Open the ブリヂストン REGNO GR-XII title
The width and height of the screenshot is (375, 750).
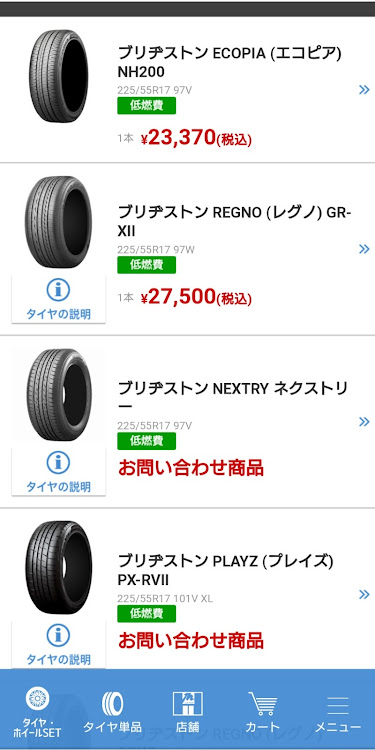pyautogui.click(x=234, y=222)
